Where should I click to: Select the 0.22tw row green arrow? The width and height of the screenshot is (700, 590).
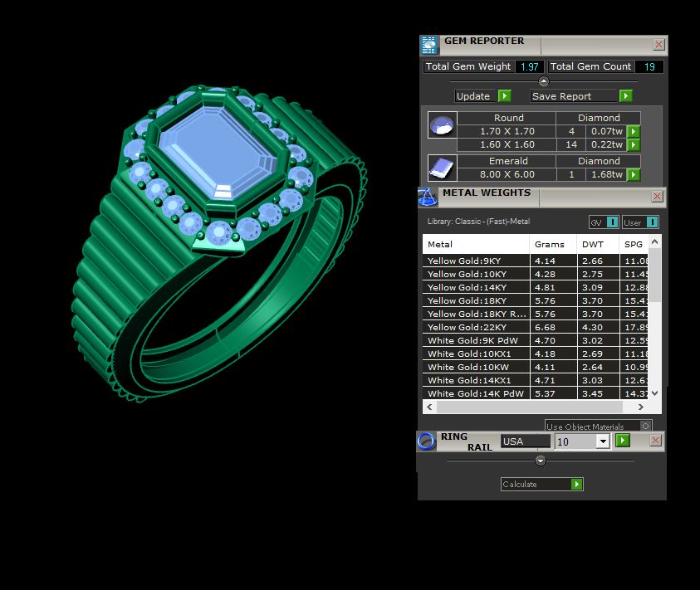click(634, 144)
